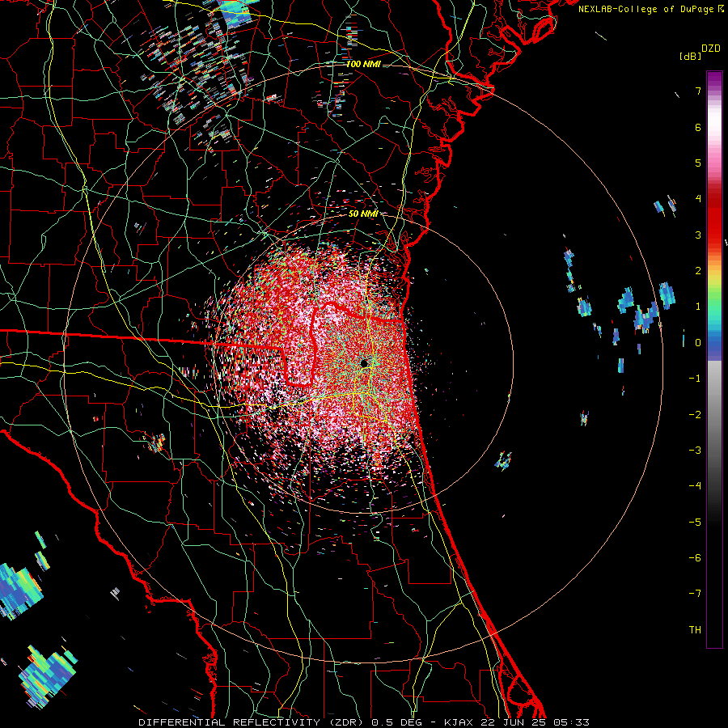
Task: Click the scale value 6
Action: [698, 127]
